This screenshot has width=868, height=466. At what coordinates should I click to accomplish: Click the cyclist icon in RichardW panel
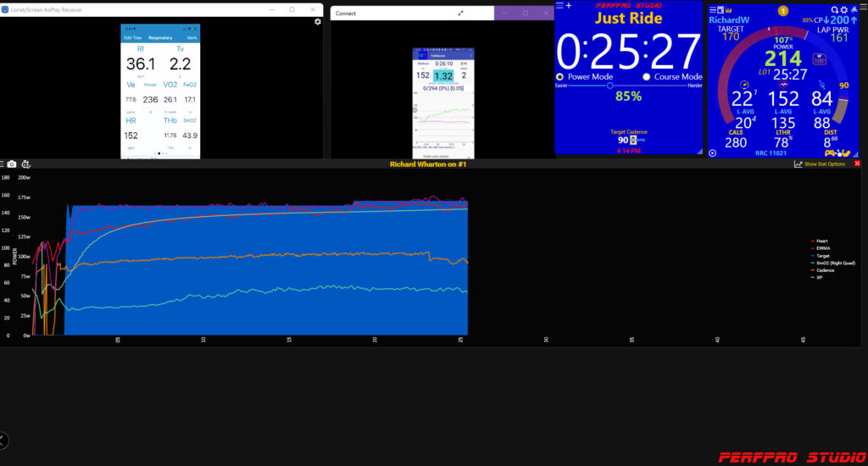click(854, 9)
